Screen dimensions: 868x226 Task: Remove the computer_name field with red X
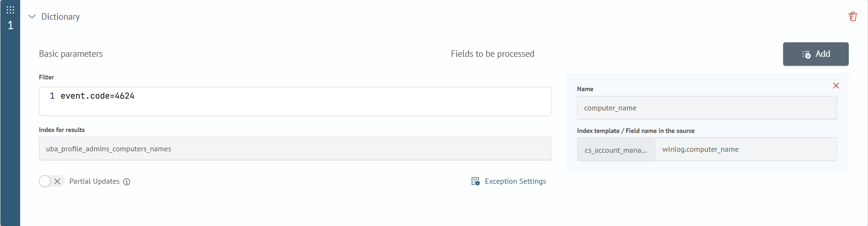(836, 86)
